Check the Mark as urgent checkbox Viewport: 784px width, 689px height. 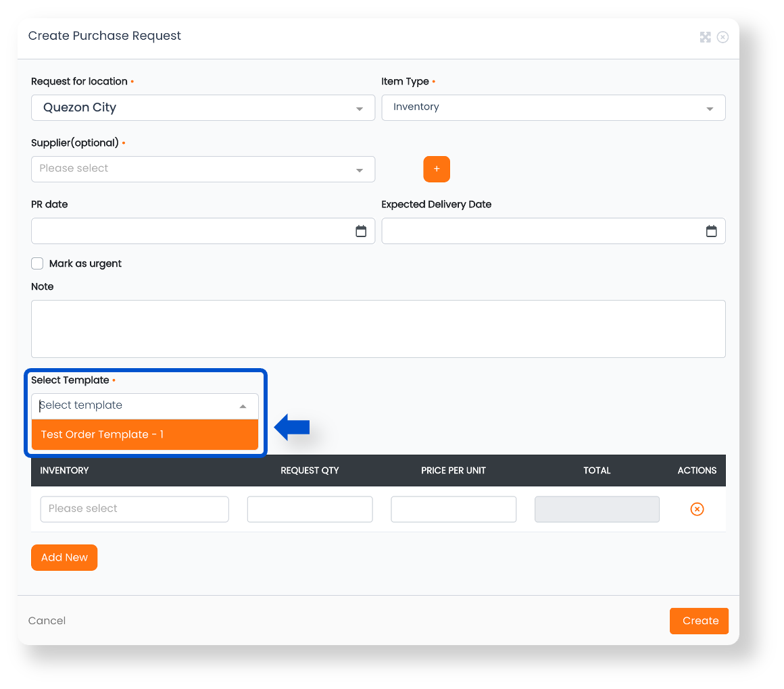37,263
